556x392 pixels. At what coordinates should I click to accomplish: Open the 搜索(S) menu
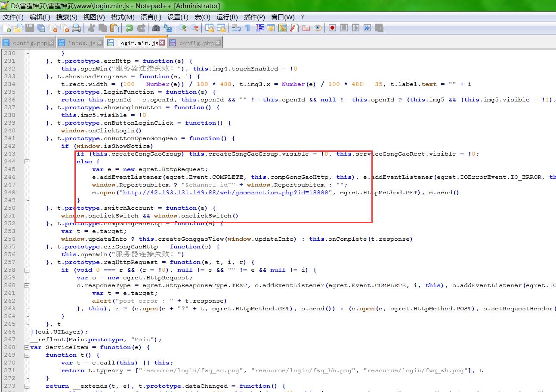pyautogui.click(x=67, y=17)
